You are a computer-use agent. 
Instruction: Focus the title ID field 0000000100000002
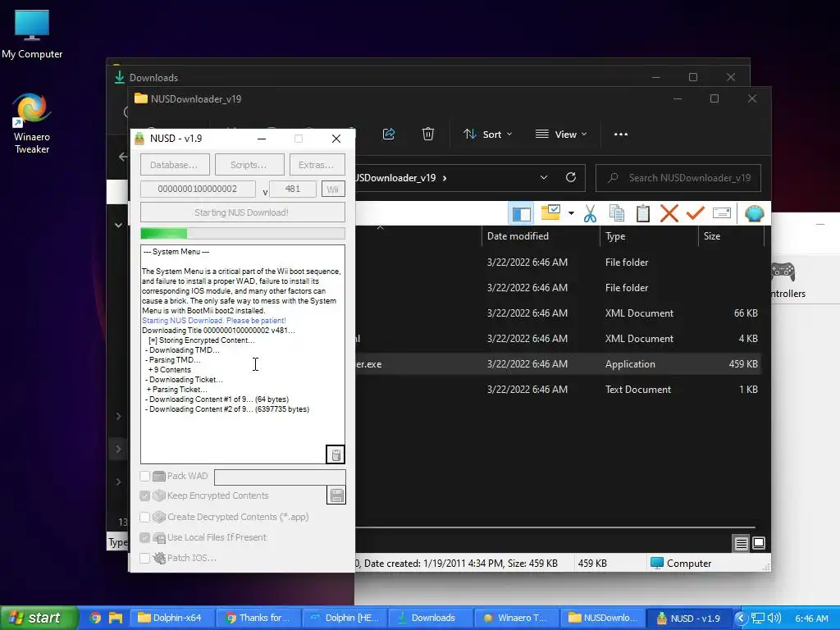click(x=198, y=189)
